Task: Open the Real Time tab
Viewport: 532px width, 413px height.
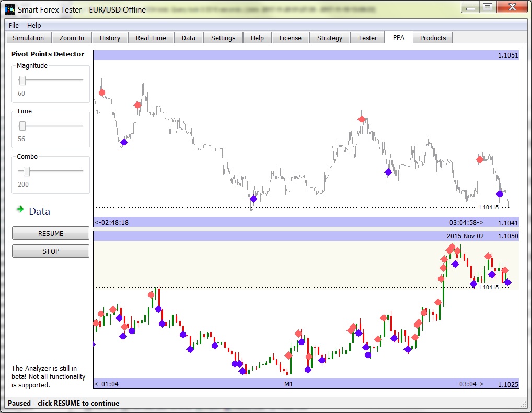Action: (x=151, y=38)
